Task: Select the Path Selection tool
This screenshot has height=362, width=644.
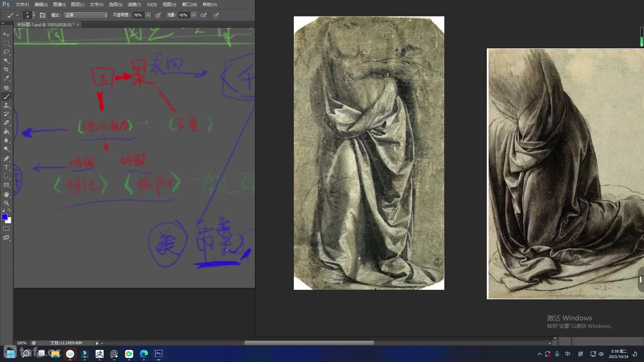Action: (6, 176)
